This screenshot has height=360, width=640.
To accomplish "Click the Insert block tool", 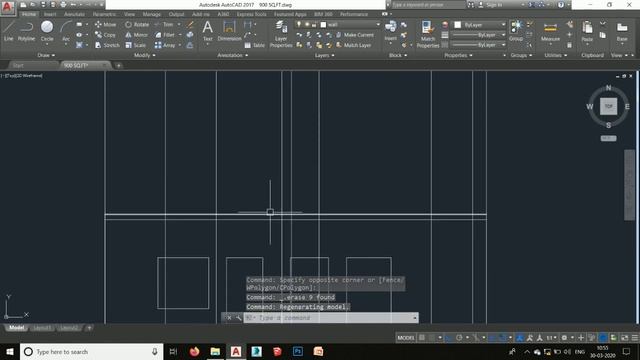I will click(390, 31).
